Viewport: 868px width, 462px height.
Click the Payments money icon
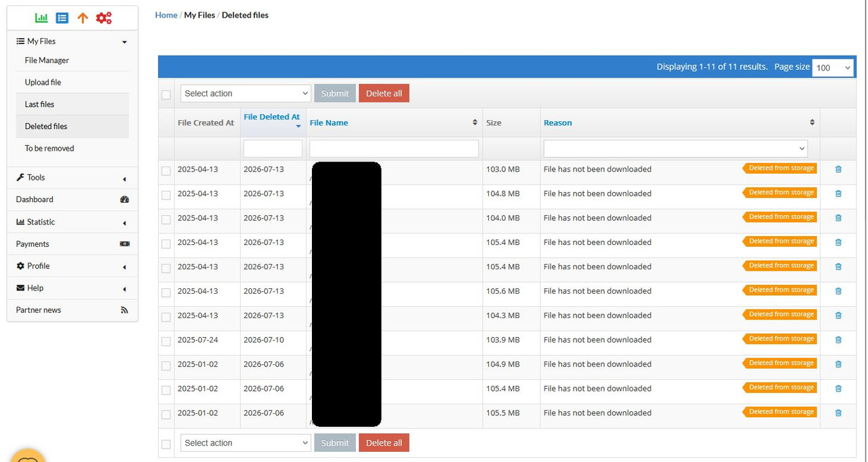124,244
